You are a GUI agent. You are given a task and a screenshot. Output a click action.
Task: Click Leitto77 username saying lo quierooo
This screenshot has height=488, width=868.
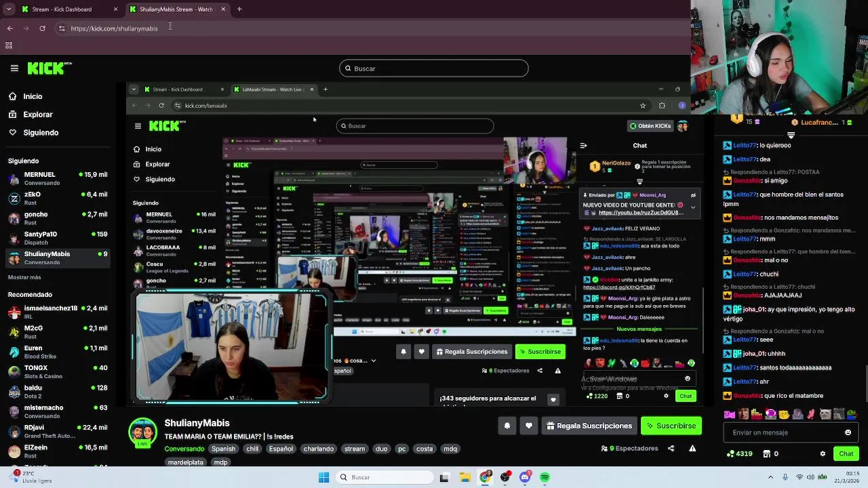[x=745, y=145]
